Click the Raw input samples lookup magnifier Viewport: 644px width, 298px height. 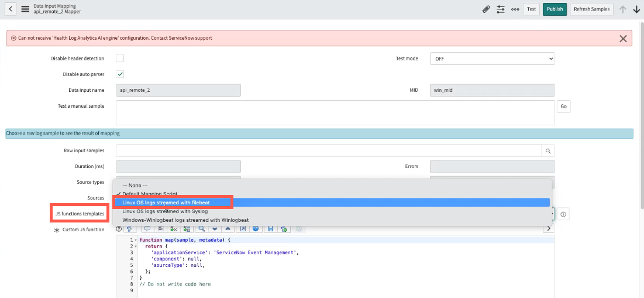[548, 151]
